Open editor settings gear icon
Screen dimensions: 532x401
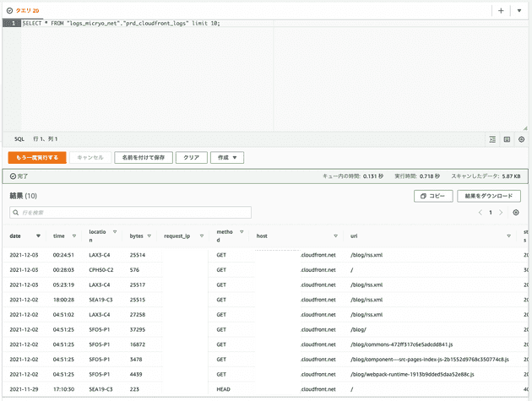coord(522,139)
